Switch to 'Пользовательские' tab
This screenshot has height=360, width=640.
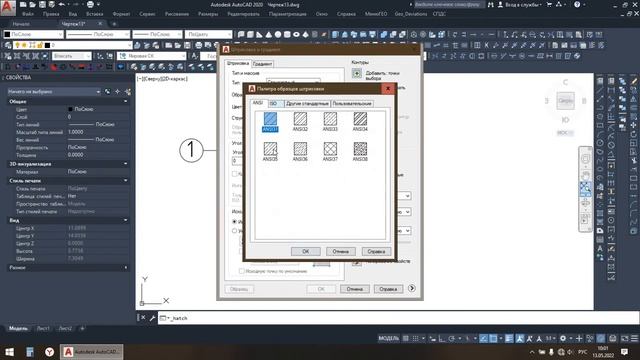(352, 104)
